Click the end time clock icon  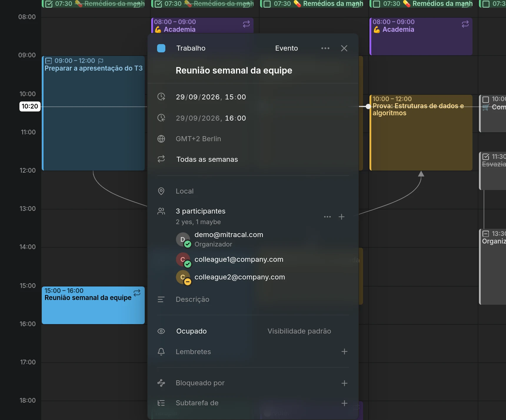pyautogui.click(x=161, y=118)
